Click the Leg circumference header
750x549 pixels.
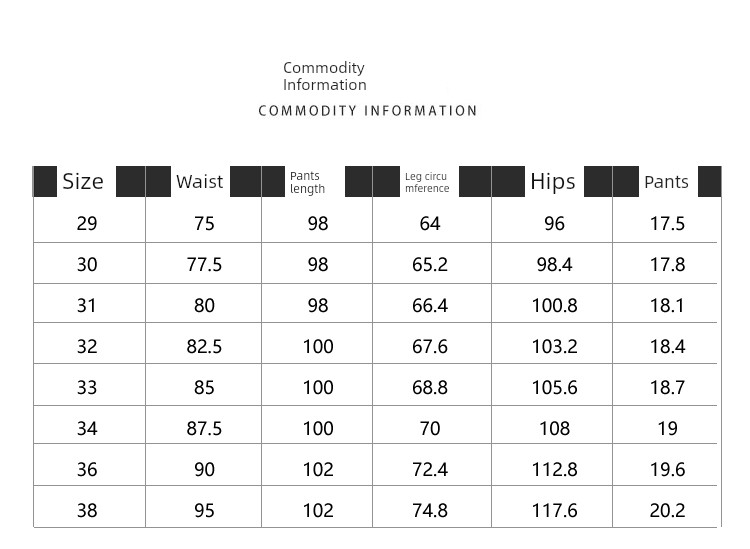427,182
